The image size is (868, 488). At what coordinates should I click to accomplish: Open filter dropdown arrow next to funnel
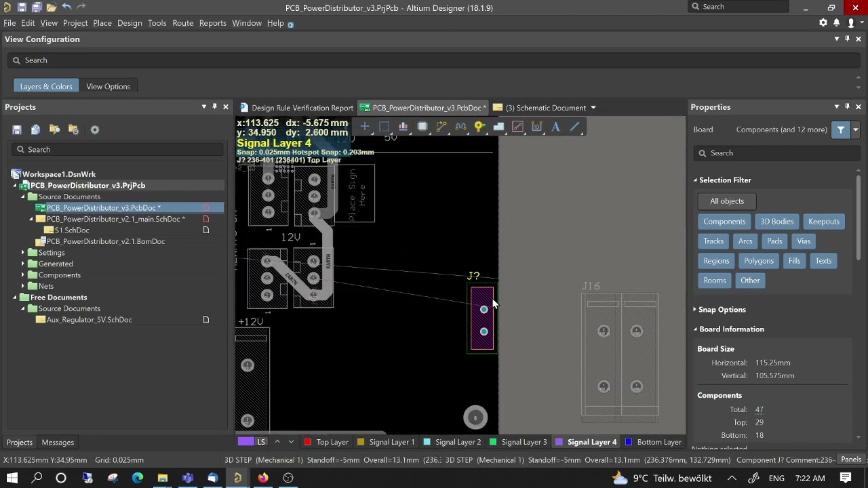(x=855, y=129)
